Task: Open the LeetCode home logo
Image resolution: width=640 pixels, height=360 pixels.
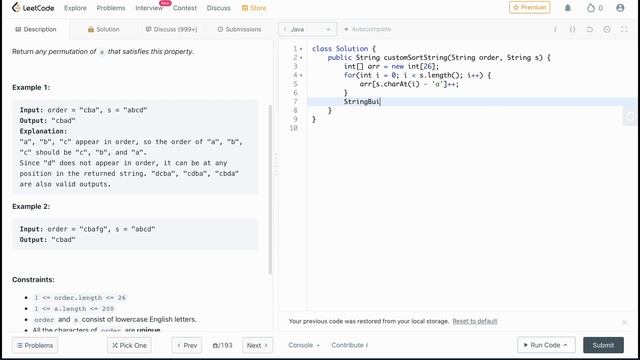Action: click(33, 8)
